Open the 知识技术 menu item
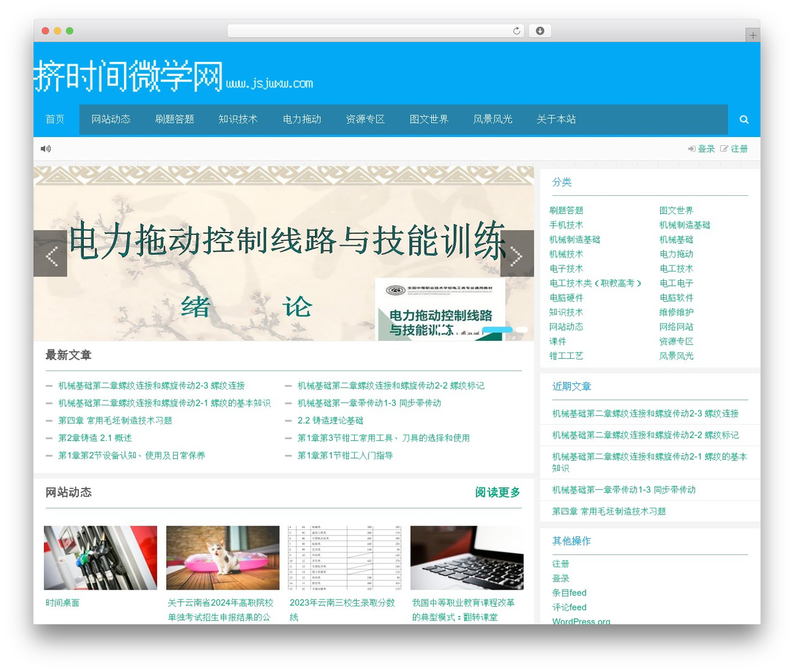Viewport: 794px width, 672px height. pyautogui.click(x=238, y=120)
